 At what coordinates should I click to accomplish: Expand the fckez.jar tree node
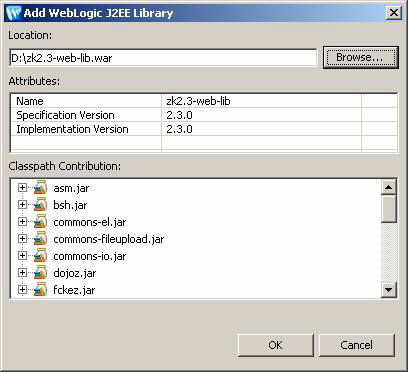point(22,290)
